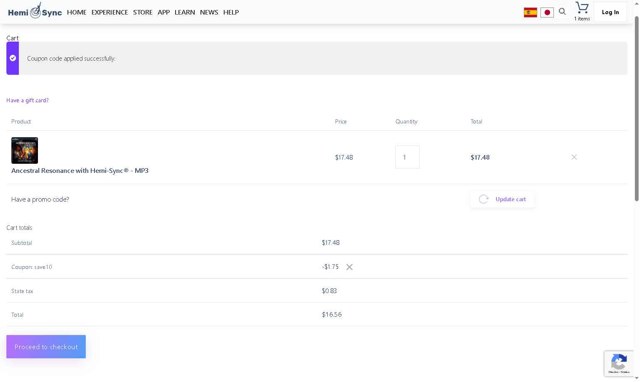Click the Update cart button

(x=502, y=199)
